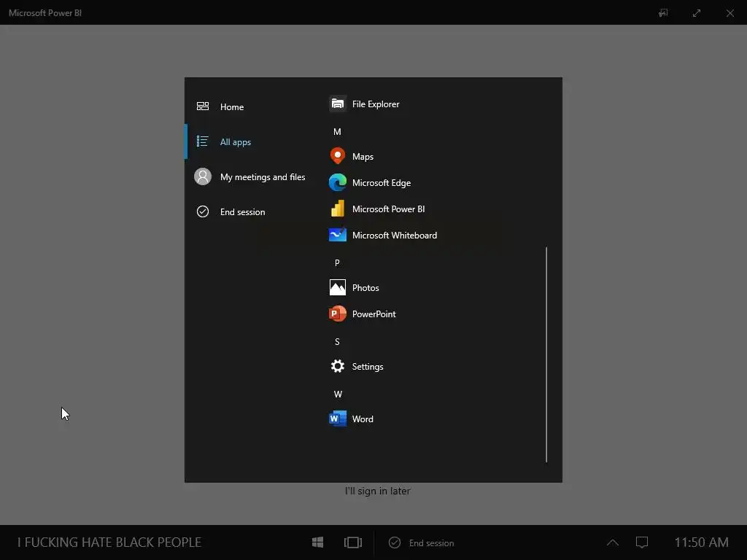Jump to letter M section header

click(x=337, y=131)
